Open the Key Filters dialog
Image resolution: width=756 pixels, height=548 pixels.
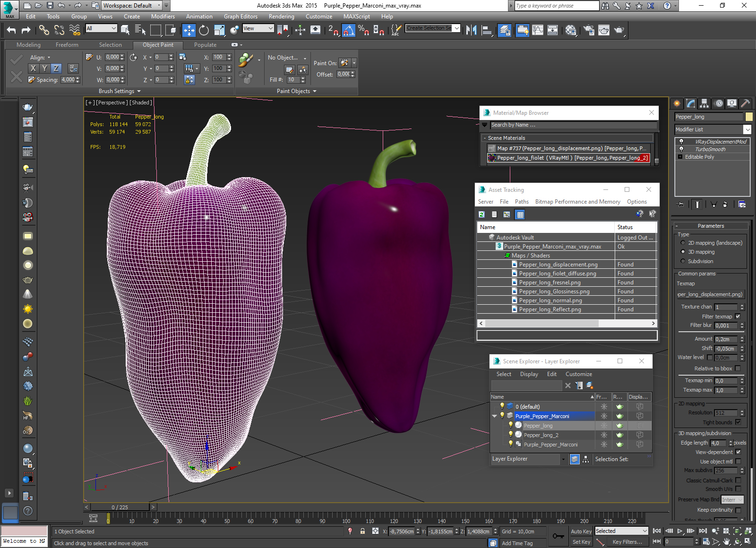point(627,542)
